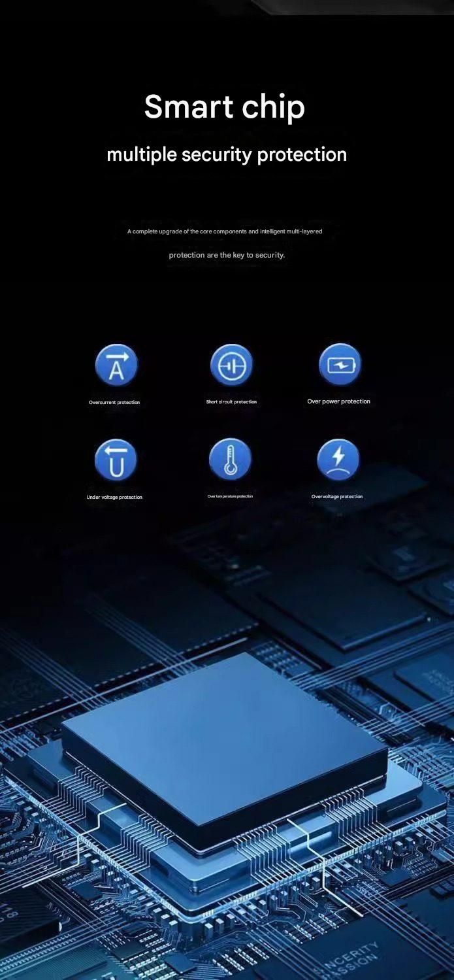
Task: Click the 'protection are the key to security' line
Action: [x=227, y=255]
